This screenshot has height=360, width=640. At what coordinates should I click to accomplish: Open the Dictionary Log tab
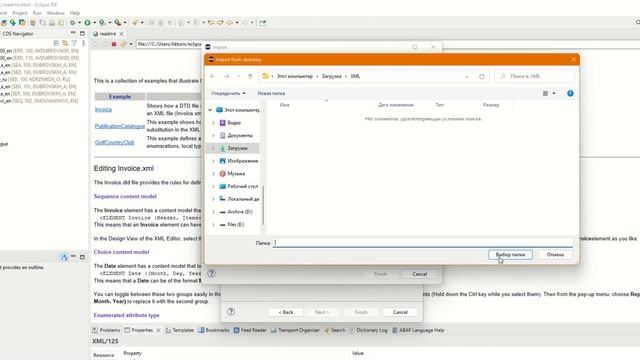click(368, 330)
